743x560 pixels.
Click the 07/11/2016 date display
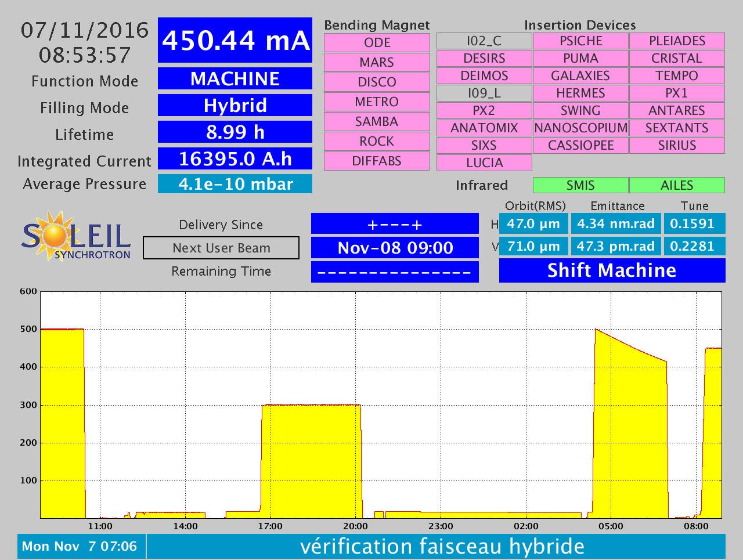(x=85, y=30)
